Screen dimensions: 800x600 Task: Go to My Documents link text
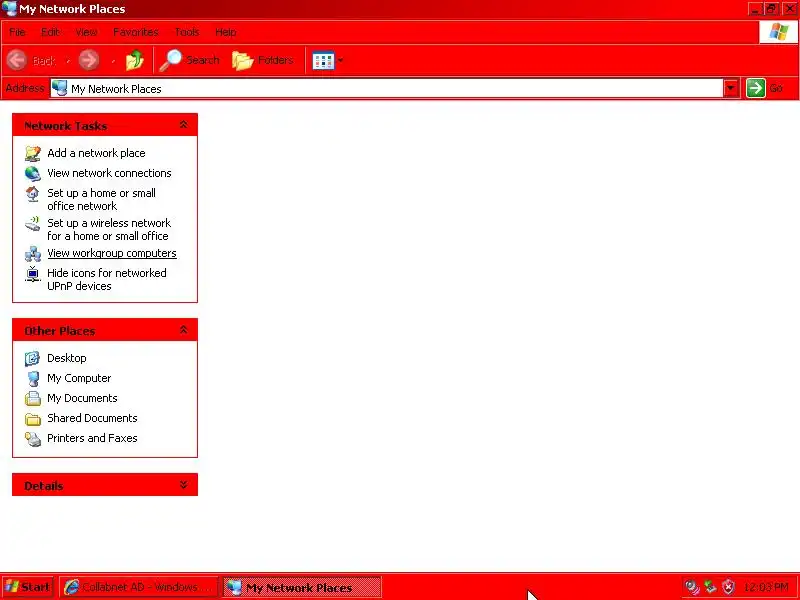(x=82, y=398)
